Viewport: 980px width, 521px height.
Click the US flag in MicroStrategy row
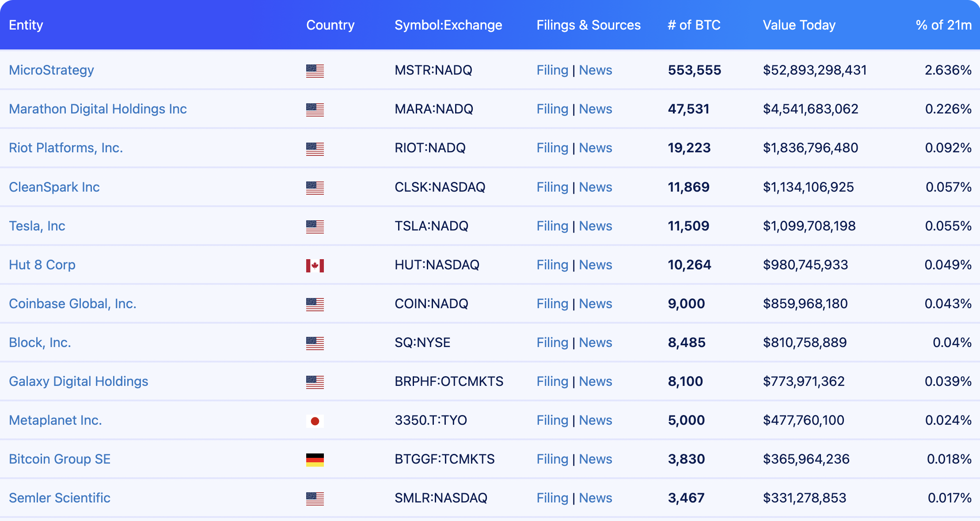[x=315, y=71]
